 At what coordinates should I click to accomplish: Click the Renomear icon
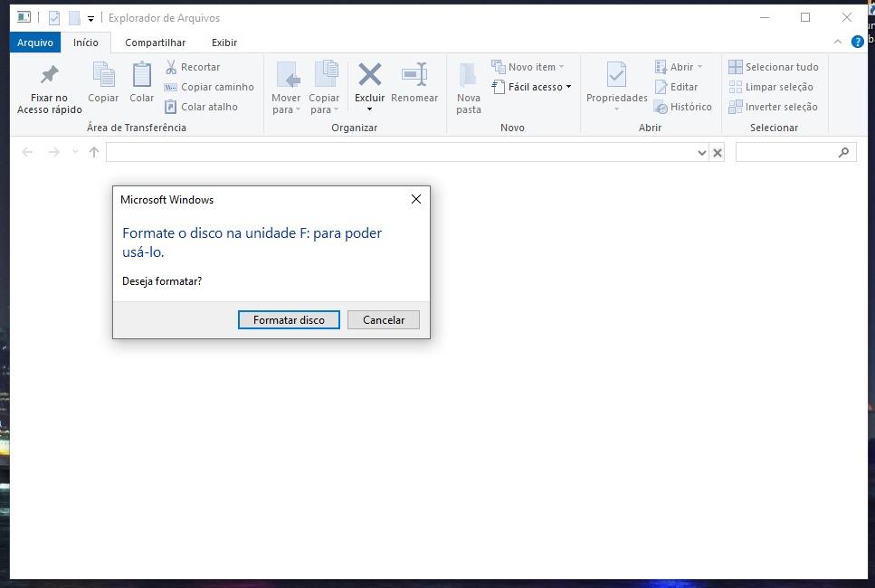(414, 75)
